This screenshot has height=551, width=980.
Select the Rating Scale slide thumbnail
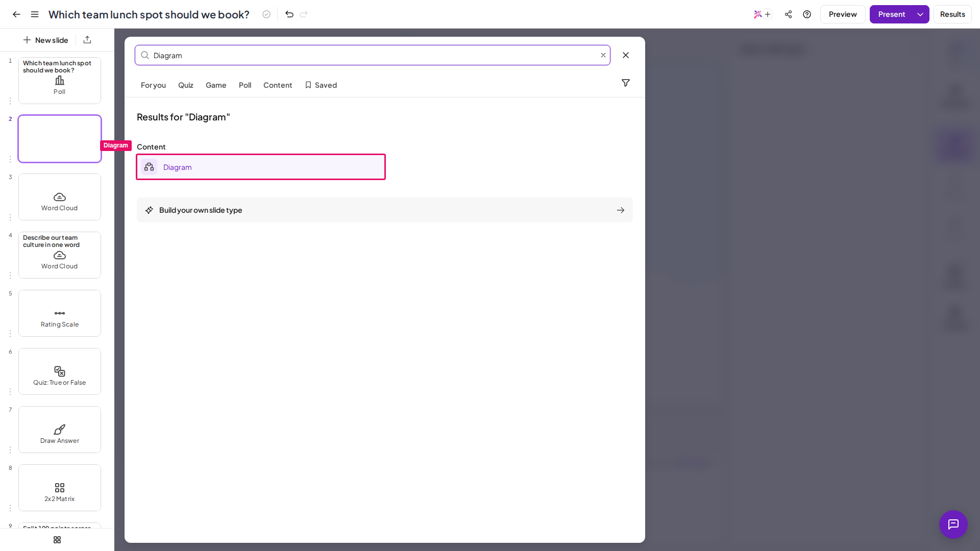60,313
